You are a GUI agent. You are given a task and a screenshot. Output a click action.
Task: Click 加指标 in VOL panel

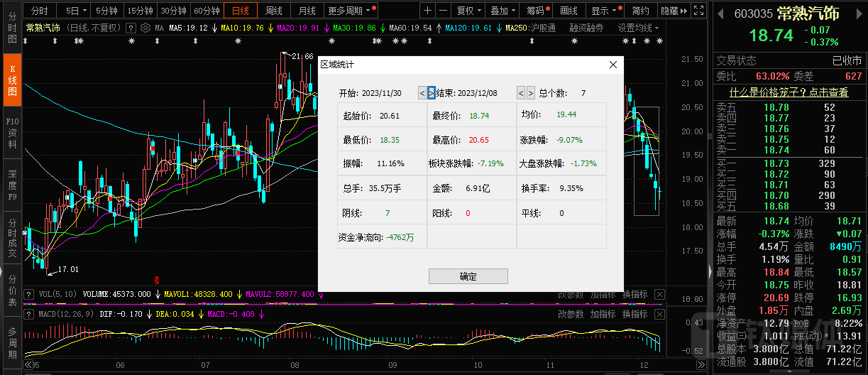click(x=603, y=294)
